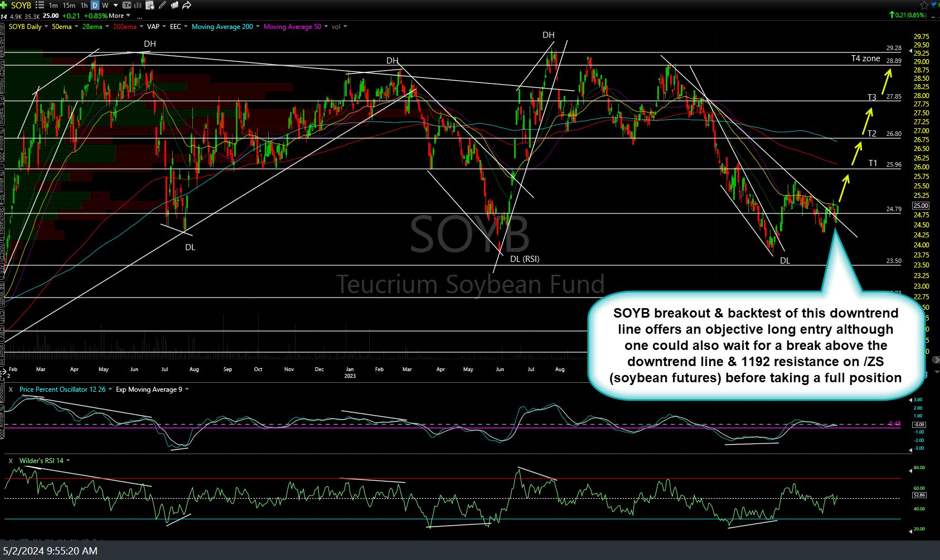
Task: Click the volume bars icon in the top toolbar
Action: point(137,5)
